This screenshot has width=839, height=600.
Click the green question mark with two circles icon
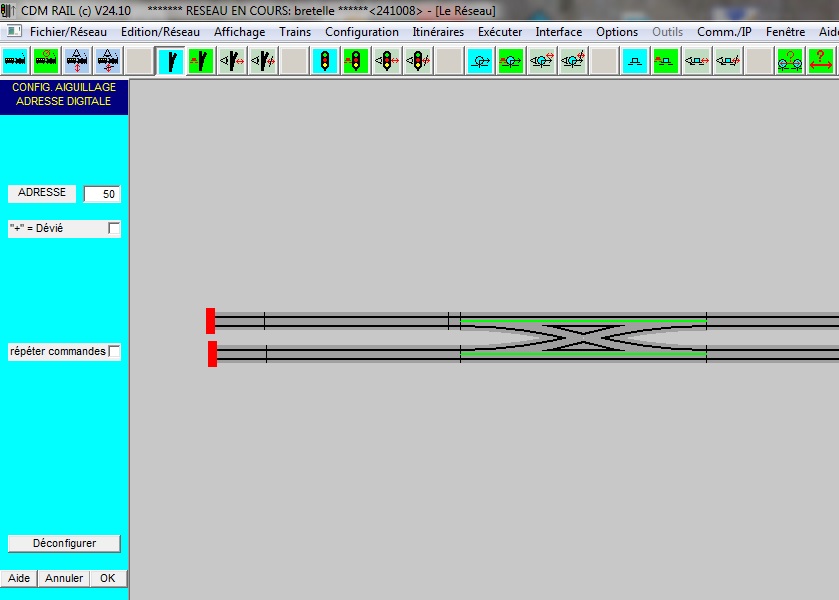790,60
